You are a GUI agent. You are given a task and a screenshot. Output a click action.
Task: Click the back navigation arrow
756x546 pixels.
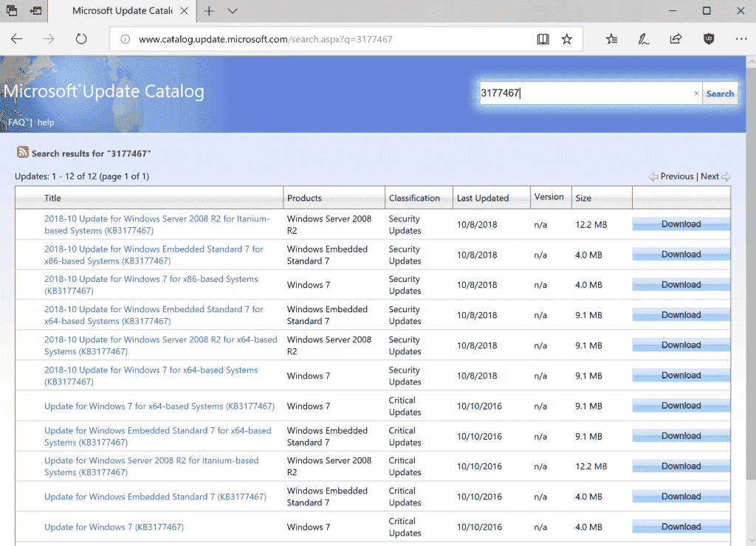coord(17,38)
